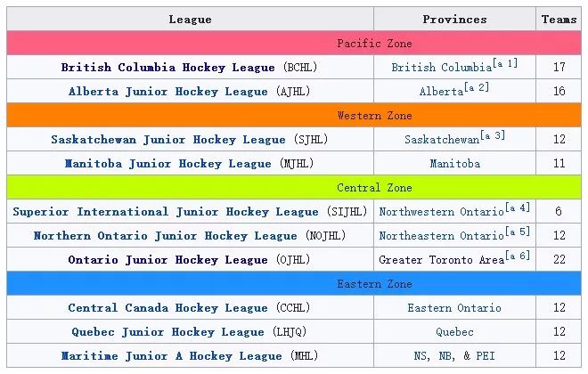This screenshot has height=374, width=588.
Task: Open Maritime Junior A Hockey League
Action: (x=171, y=356)
